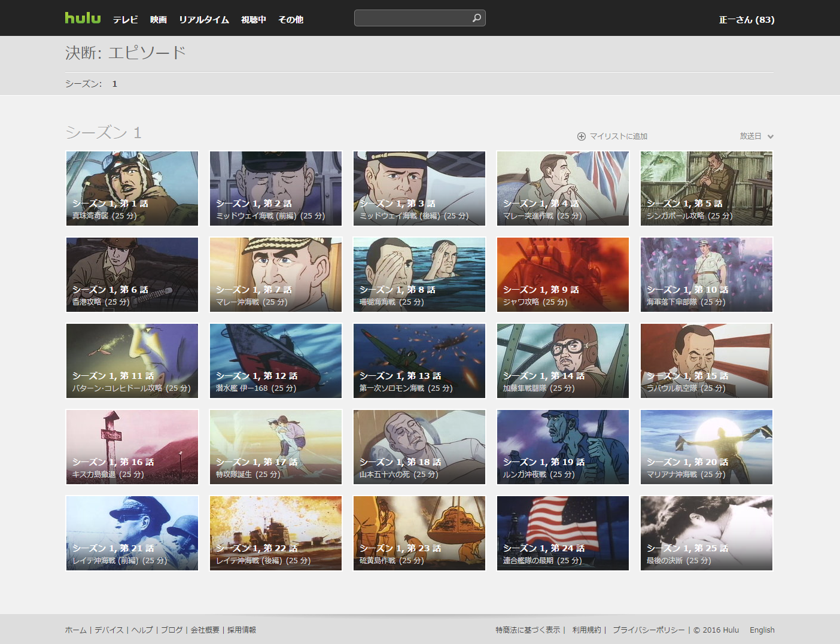This screenshot has width=840, height=644.
Task: Open episode 13 第一次ソロモン海戦
Action: pos(419,361)
